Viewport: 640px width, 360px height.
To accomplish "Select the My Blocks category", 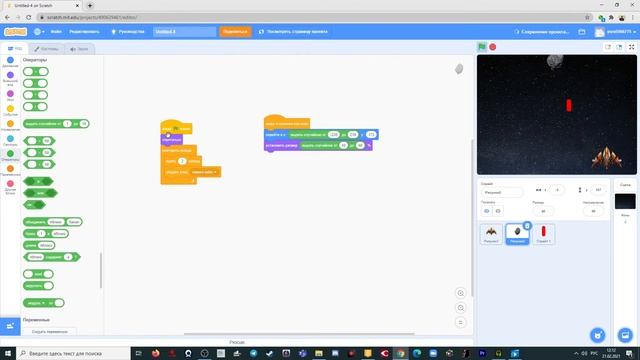I will 10,187.
